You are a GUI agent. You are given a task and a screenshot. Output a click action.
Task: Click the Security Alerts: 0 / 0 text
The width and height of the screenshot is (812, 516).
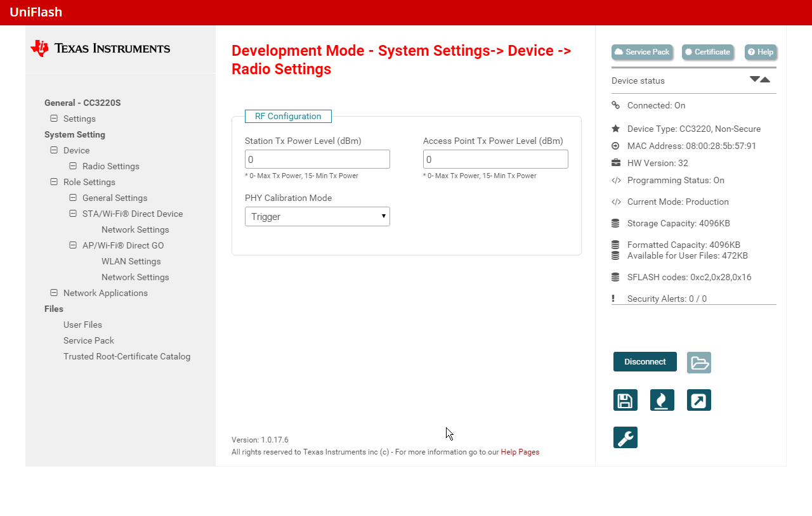(x=667, y=299)
